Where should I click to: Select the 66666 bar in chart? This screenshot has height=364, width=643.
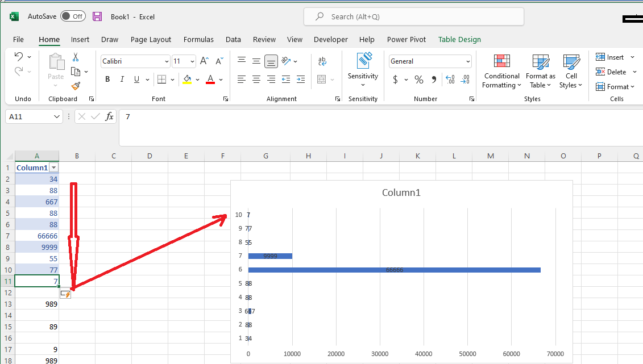tap(395, 270)
